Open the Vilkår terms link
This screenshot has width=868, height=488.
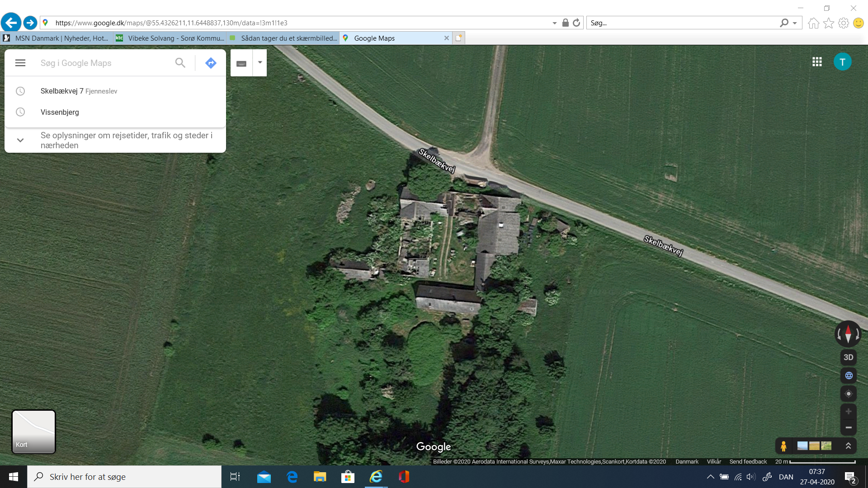pyautogui.click(x=714, y=462)
